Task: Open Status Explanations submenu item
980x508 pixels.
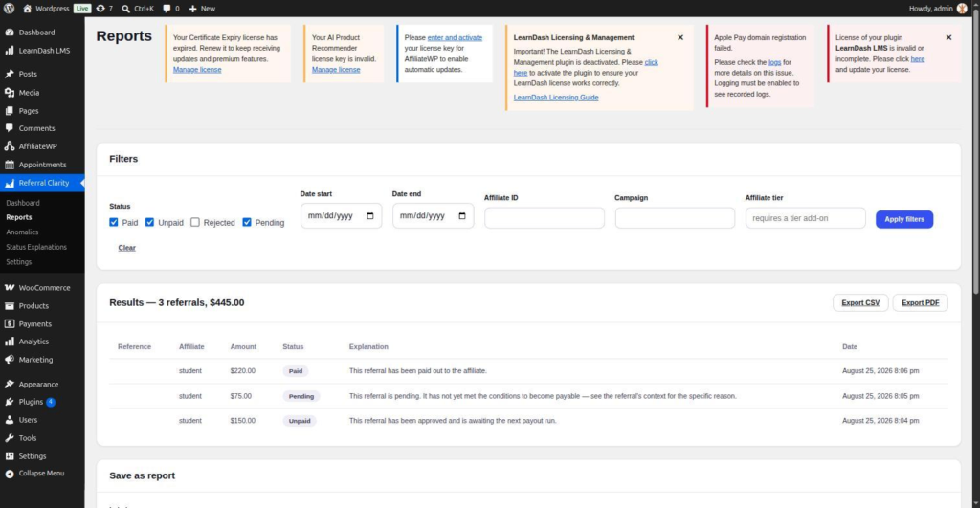Action: 36,247
